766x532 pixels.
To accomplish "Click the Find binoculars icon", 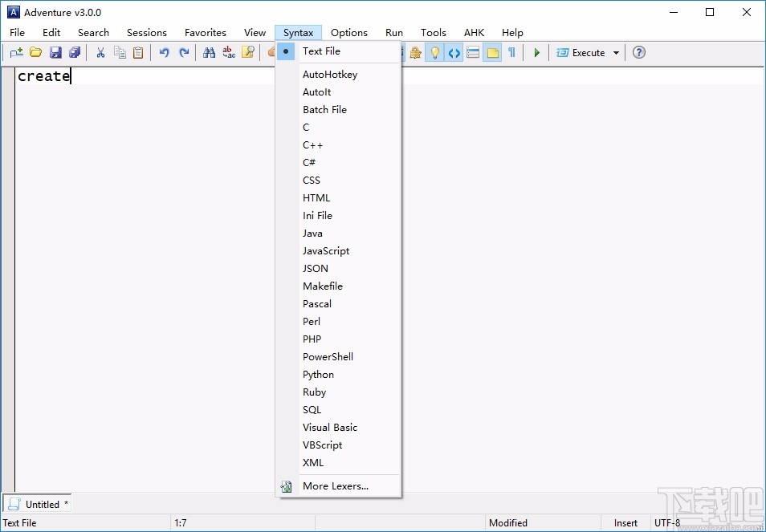I will click(209, 52).
